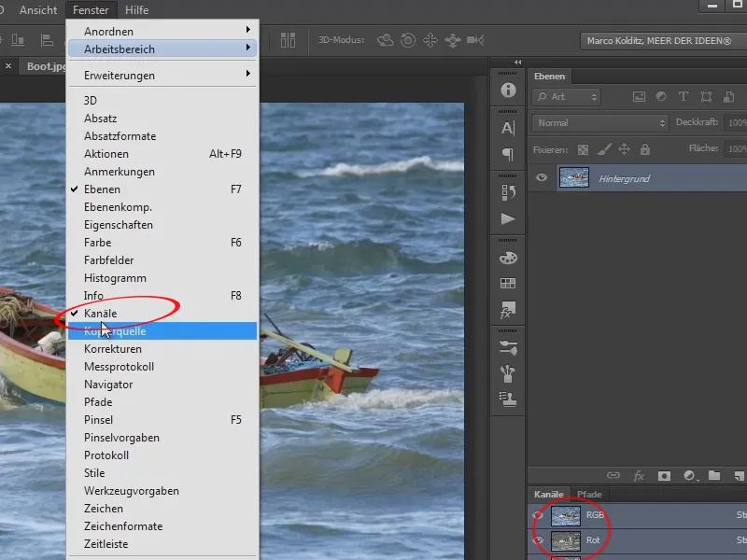Toggle lock position move icon
The height and width of the screenshot is (560, 747).
click(624, 149)
